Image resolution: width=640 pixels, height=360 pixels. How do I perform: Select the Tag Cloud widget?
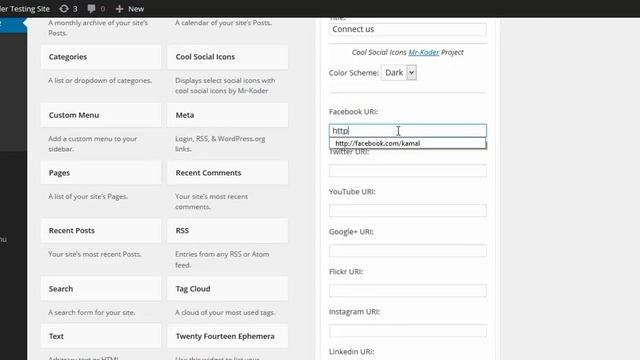pyautogui.click(x=227, y=289)
